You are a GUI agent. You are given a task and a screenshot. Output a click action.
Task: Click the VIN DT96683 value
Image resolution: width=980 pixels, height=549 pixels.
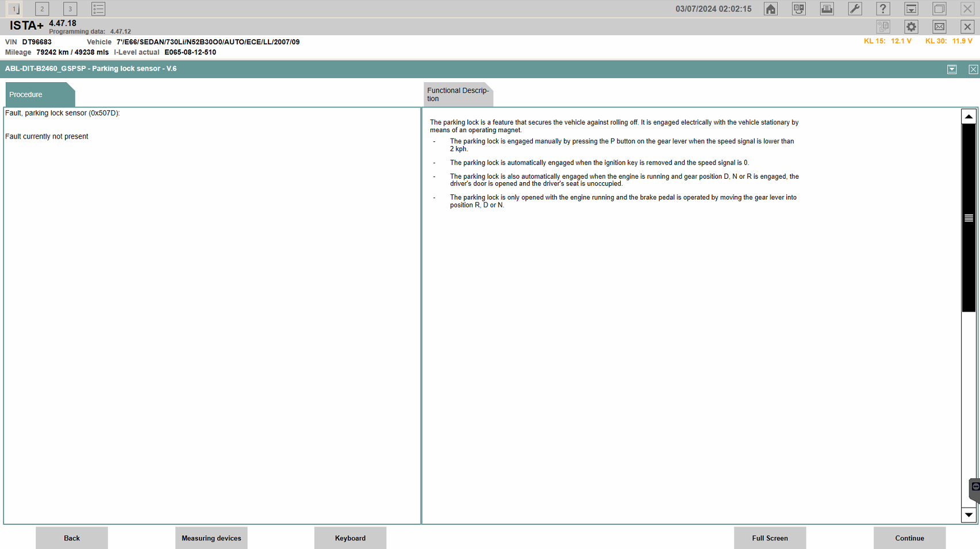(37, 42)
